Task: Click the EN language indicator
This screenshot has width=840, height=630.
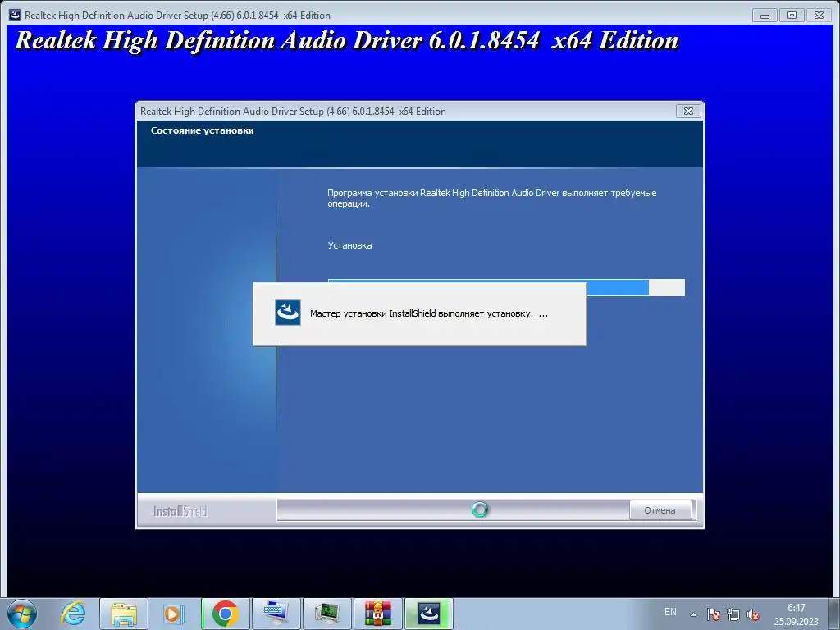Action: pos(670,612)
